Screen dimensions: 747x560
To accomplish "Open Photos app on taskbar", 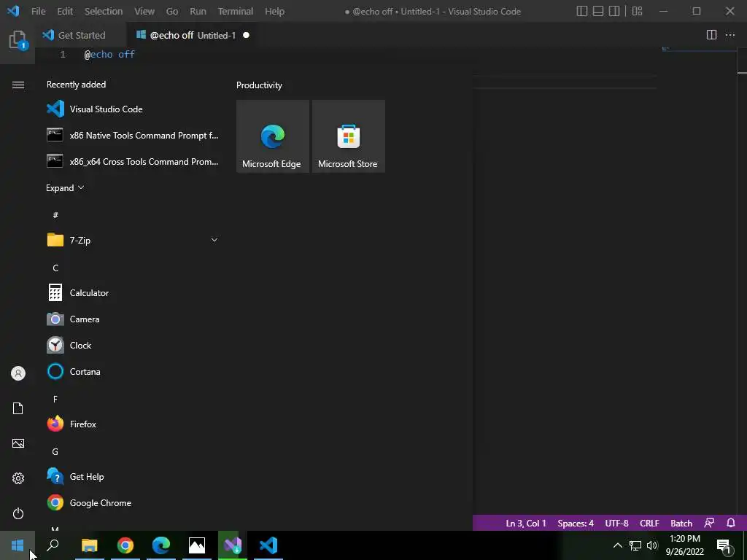I will tap(197, 545).
